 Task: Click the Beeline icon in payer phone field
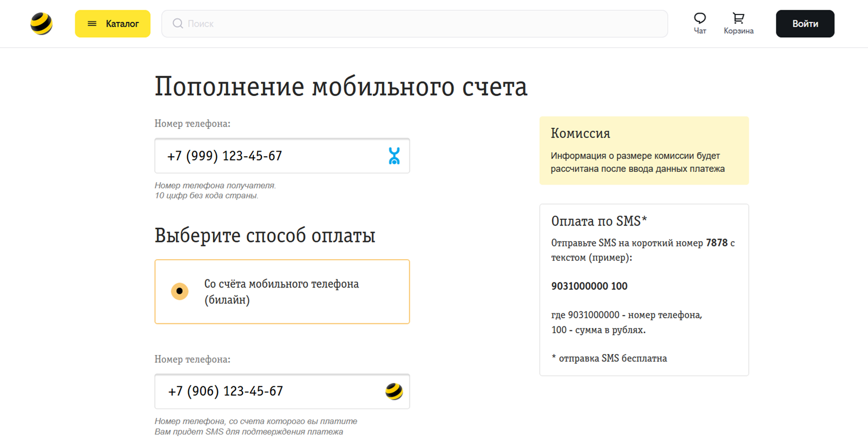394,392
